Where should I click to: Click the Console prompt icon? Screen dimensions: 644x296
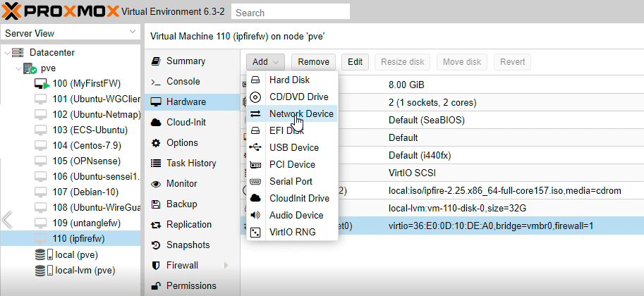point(156,82)
